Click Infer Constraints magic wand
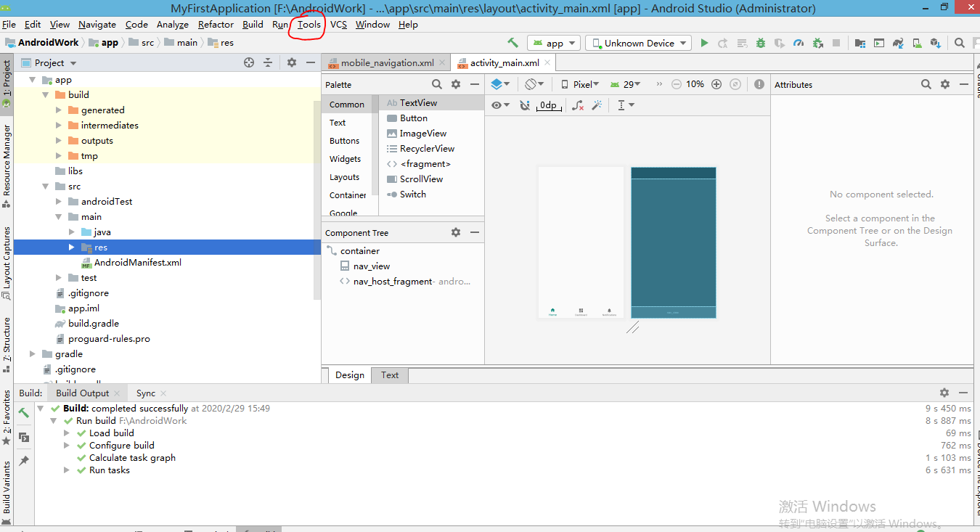 coord(597,105)
